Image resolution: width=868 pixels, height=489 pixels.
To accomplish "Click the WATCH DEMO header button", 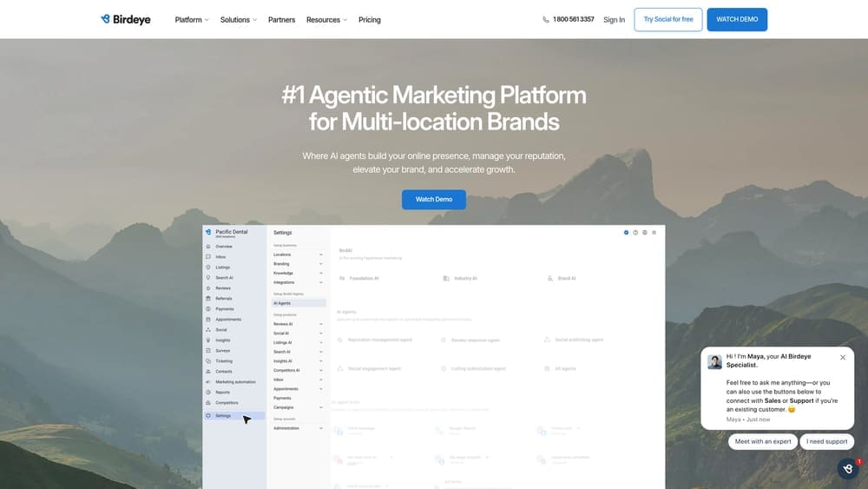I will click(x=737, y=19).
